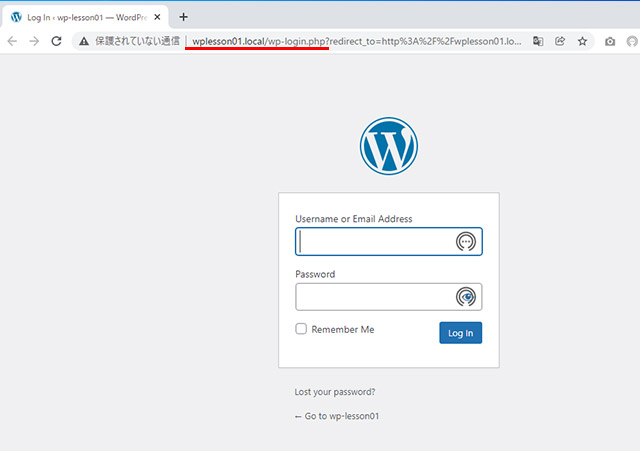The image size is (640, 451).
Task: Click the Remember Me label text
Action: click(343, 329)
